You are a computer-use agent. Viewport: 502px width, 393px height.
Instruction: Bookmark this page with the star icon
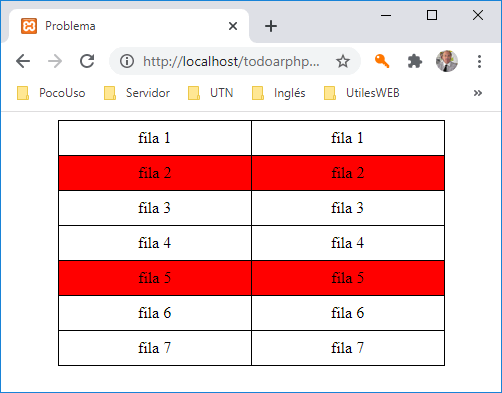(x=343, y=61)
